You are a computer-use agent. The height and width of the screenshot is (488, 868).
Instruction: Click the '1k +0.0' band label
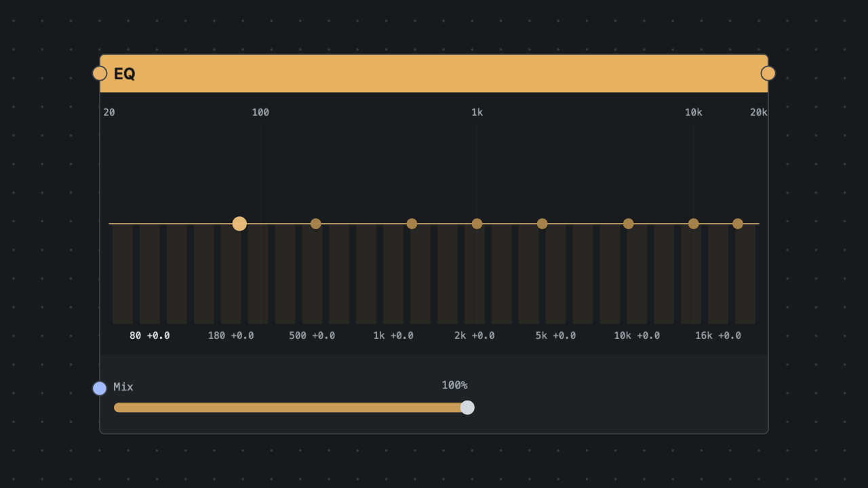pyautogui.click(x=393, y=335)
